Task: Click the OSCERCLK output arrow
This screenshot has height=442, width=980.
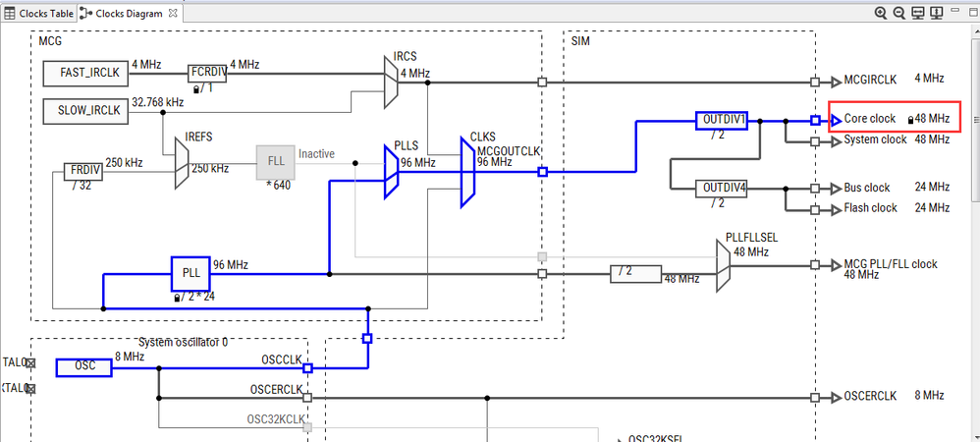Action: 837,398
